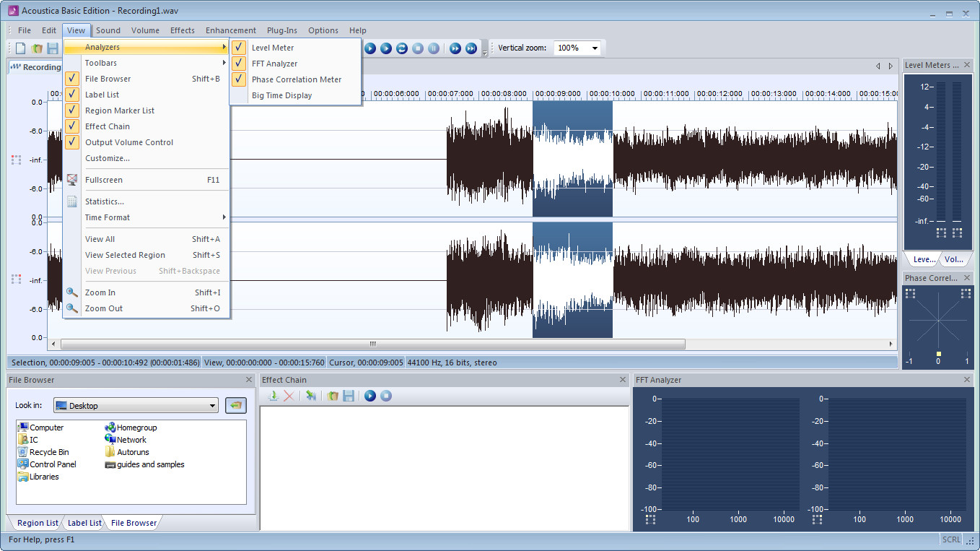Select View All in the View menu
Image resolution: width=980 pixels, height=551 pixels.
(x=146, y=239)
